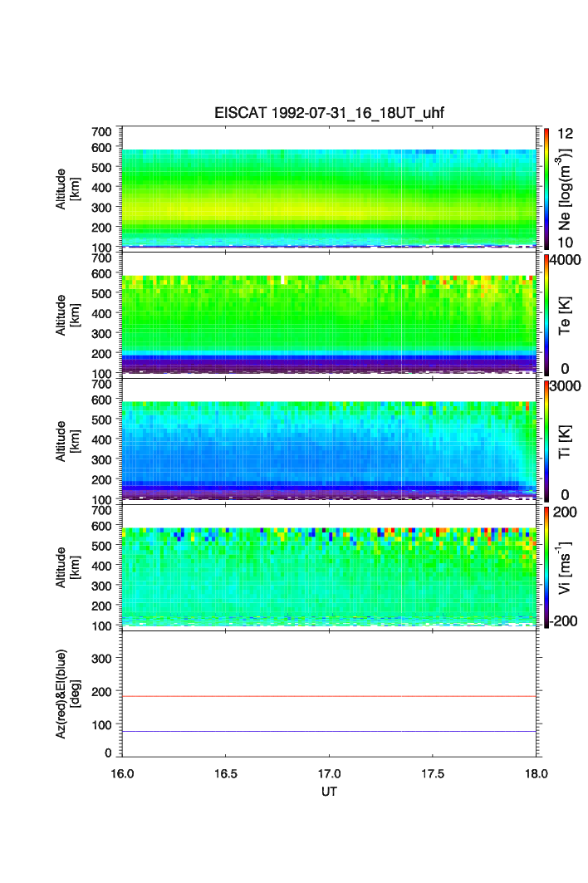Click the Altitude [km] label of Te panel
Screen dimensions: 588x883
point(67,316)
